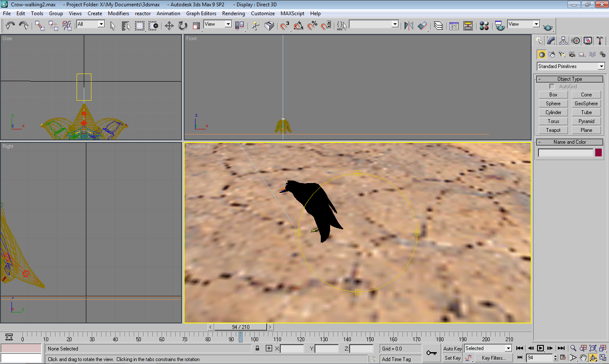Activate the Select and Link tool
Screen dimensions: 609x364
pyautogui.click(x=40, y=26)
